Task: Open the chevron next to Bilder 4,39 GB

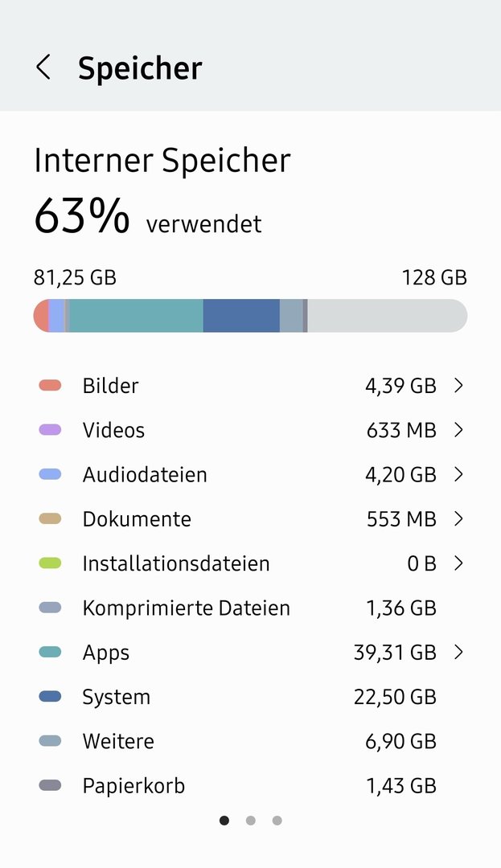Action: point(458,385)
